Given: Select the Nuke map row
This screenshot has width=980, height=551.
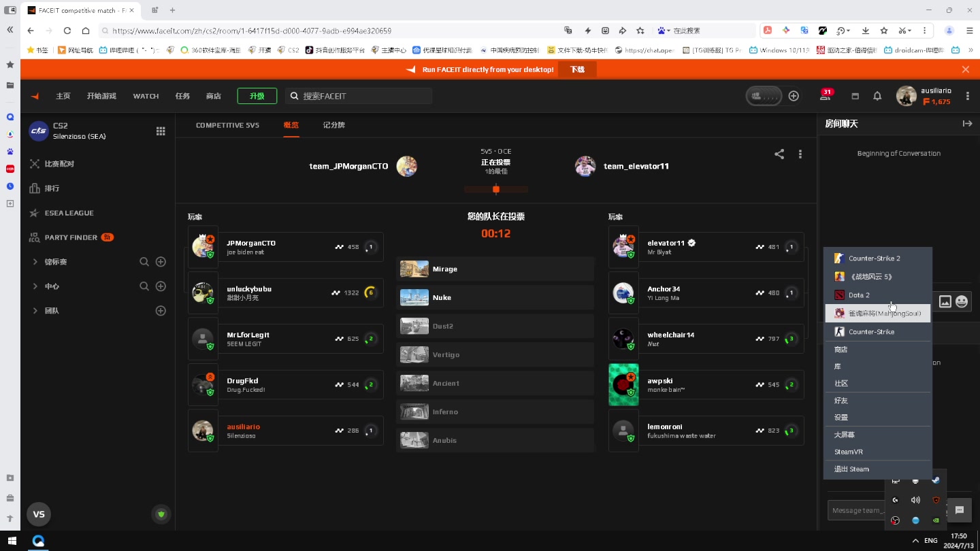Looking at the screenshot, I should click(x=495, y=298).
